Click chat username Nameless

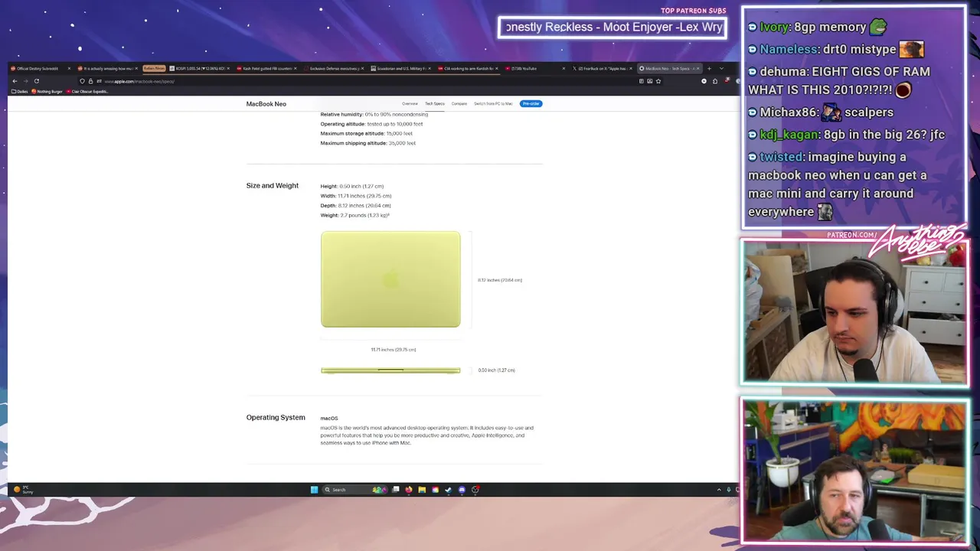coord(789,50)
